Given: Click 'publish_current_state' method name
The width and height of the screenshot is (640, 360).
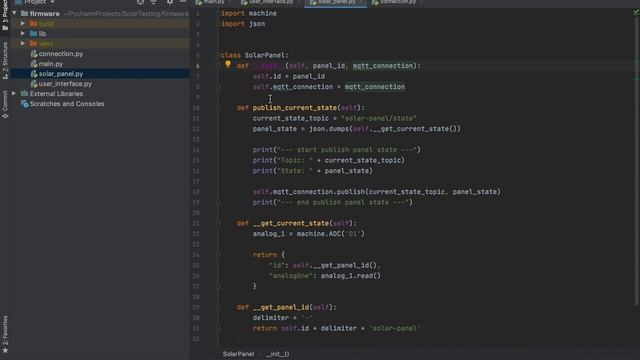Looking at the screenshot, I should click(295, 108).
